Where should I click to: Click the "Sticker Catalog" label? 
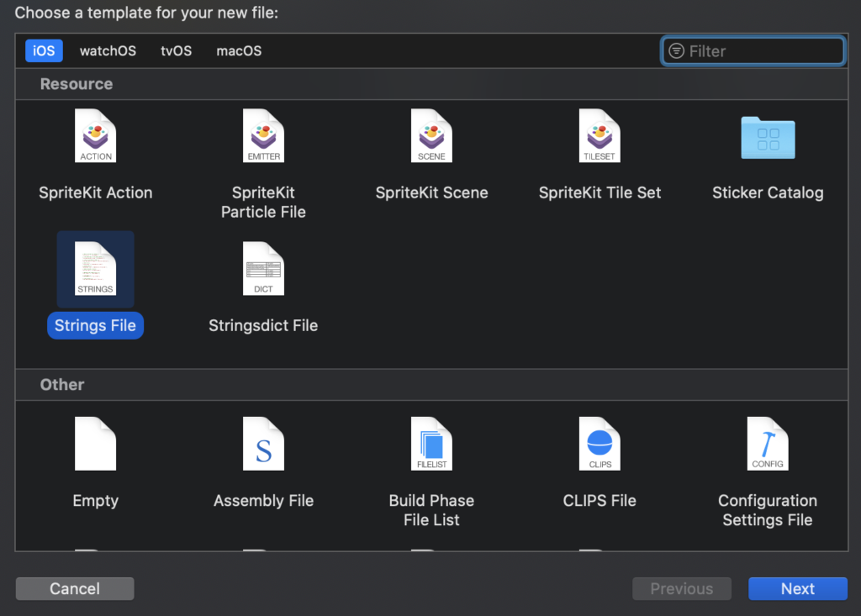tap(768, 192)
